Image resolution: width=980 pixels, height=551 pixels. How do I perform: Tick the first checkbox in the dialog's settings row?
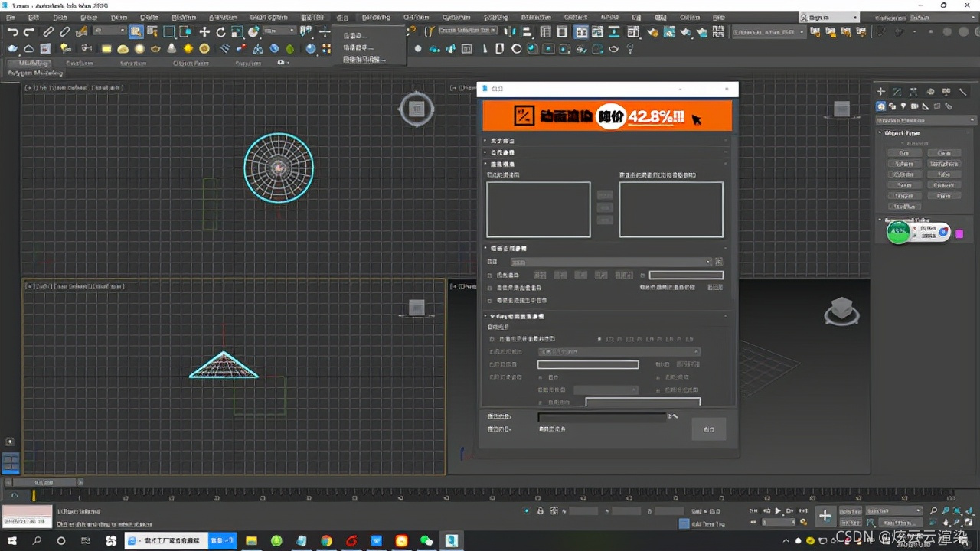click(x=491, y=275)
